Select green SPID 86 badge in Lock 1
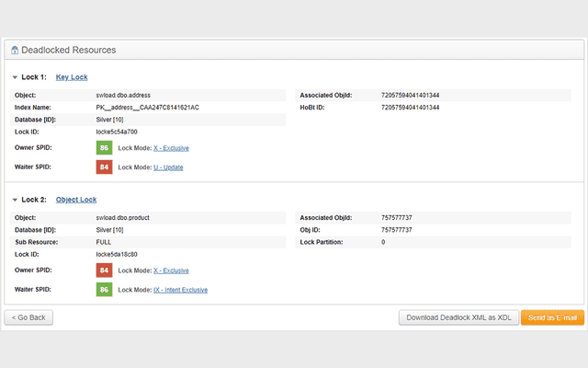The width and height of the screenshot is (588, 368). click(104, 147)
